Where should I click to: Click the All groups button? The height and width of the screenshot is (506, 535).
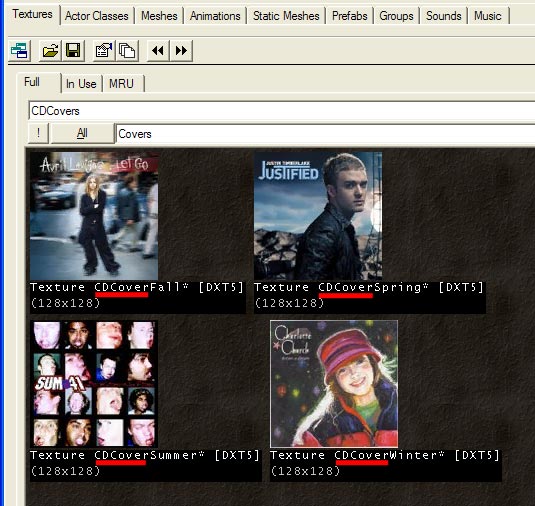(x=82, y=133)
